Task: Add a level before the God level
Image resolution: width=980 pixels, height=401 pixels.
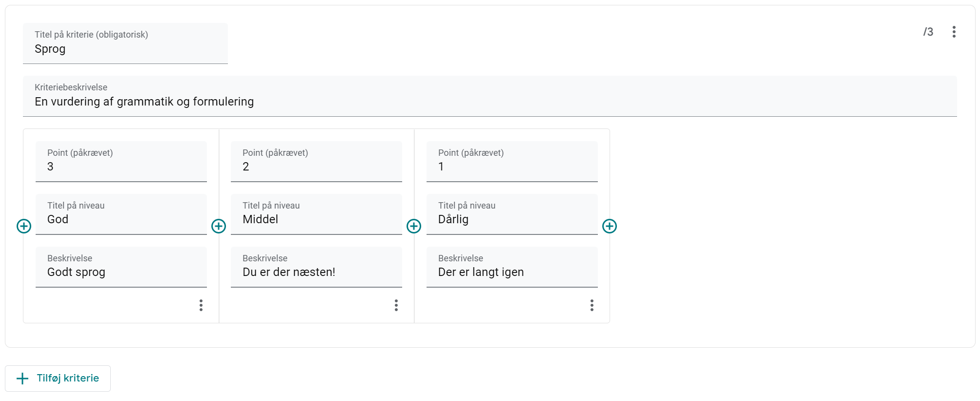Action: point(24,226)
